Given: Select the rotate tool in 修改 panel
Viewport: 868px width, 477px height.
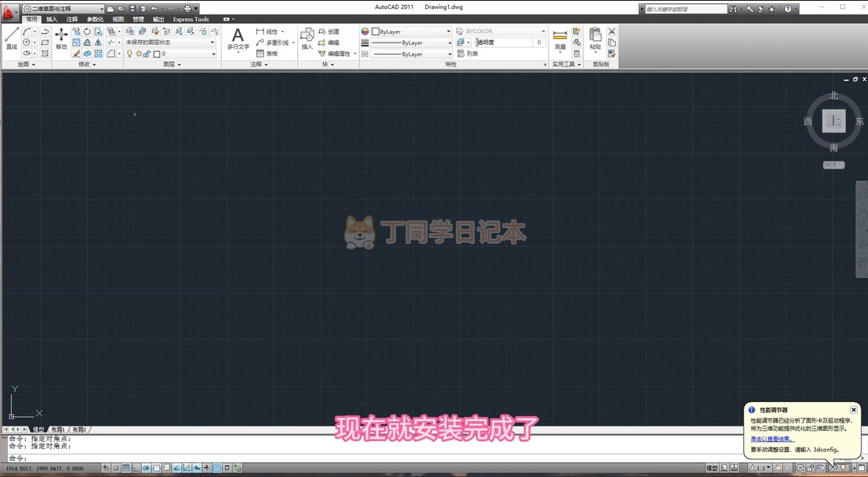Looking at the screenshot, I should (x=87, y=32).
